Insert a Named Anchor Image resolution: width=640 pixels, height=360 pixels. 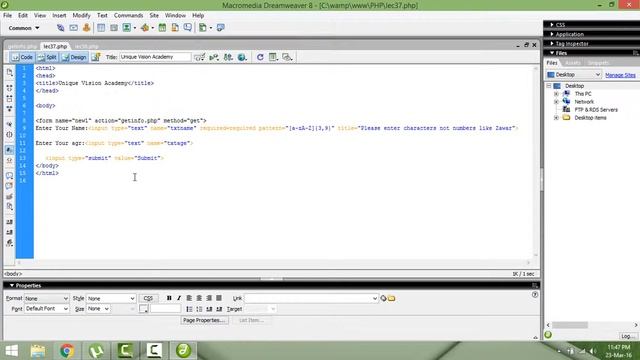pos(87,28)
